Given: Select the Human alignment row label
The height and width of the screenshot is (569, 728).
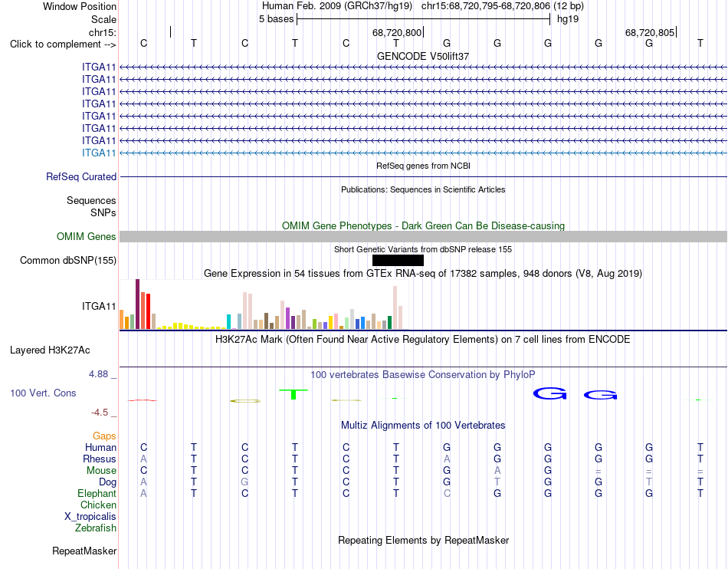Looking at the screenshot, I should pos(100,447).
